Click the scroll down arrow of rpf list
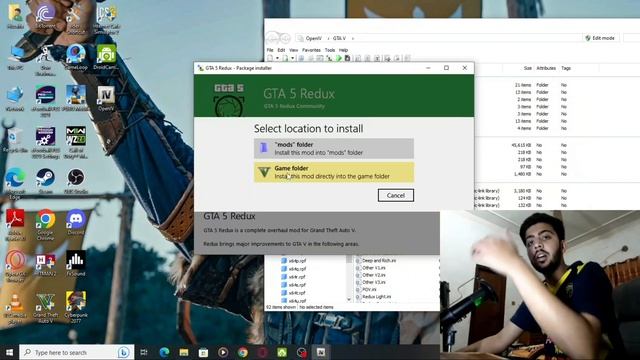The width and height of the screenshot is (640, 360). tap(349, 299)
